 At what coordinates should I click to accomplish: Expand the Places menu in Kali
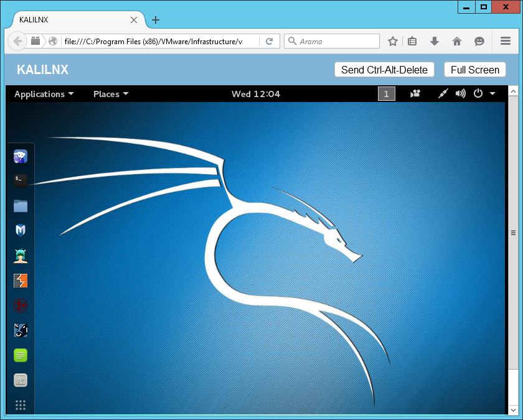(111, 94)
